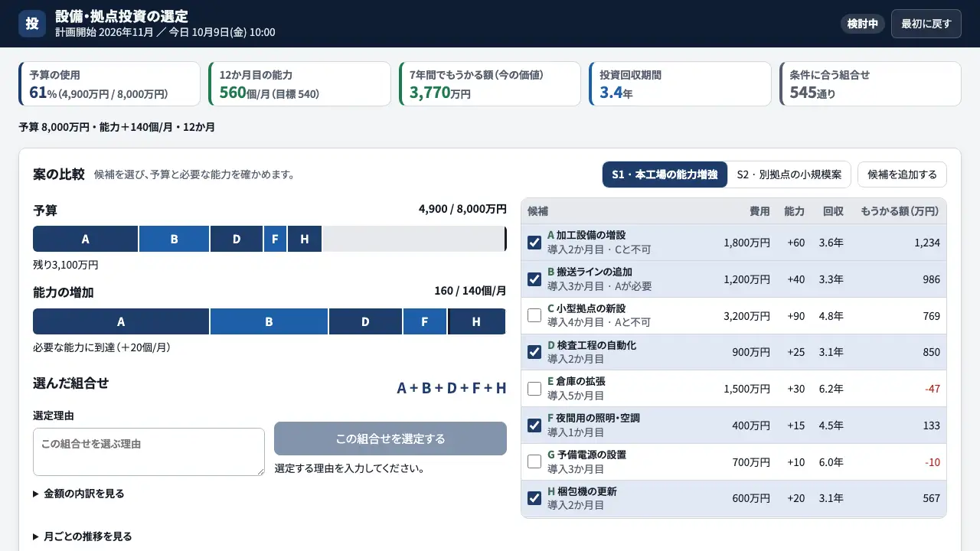980x551 pixels.
Task: Click 最初に戻す reset button
Action: click(926, 24)
